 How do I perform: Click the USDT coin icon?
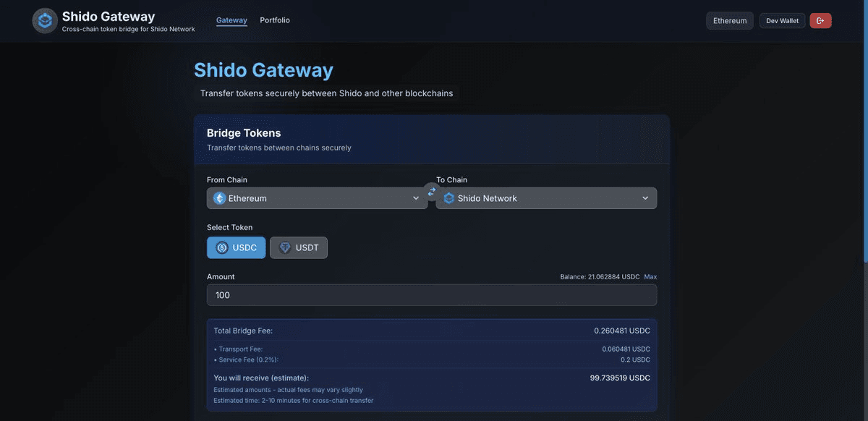(x=285, y=247)
